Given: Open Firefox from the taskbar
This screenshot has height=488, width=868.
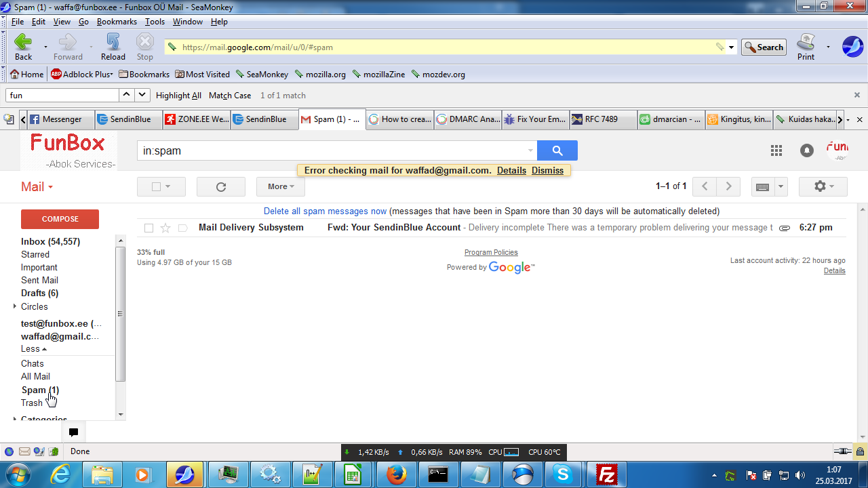Looking at the screenshot, I should (x=396, y=474).
